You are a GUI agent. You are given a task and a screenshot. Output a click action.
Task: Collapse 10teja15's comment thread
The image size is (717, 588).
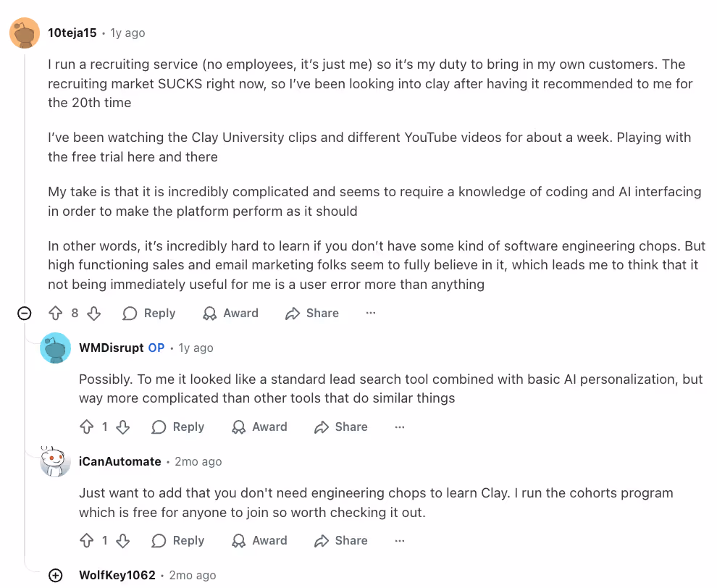24,313
